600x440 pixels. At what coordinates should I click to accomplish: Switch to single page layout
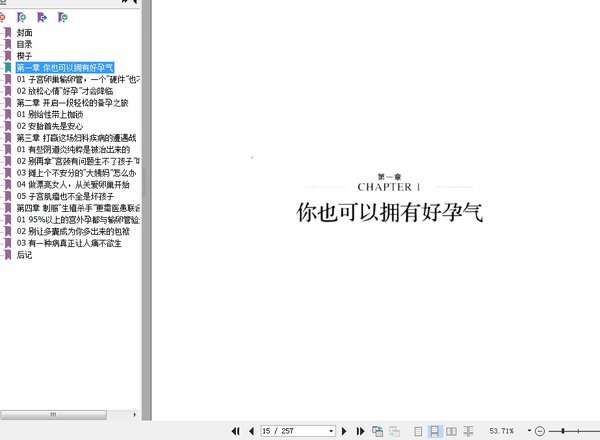tap(418, 431)
